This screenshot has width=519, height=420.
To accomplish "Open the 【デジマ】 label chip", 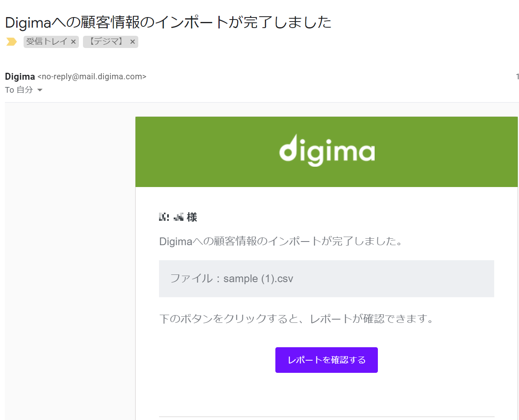I will pyautogui.click(x=106, y=41).
